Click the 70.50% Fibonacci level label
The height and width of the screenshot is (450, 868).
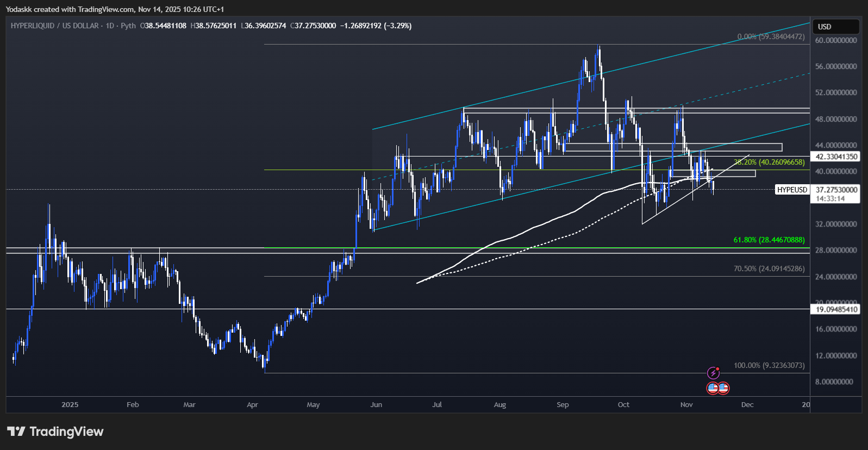coord(769,268)
